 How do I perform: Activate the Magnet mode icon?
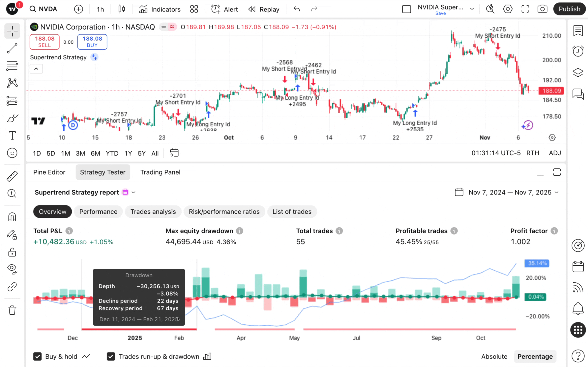(12, 217)
